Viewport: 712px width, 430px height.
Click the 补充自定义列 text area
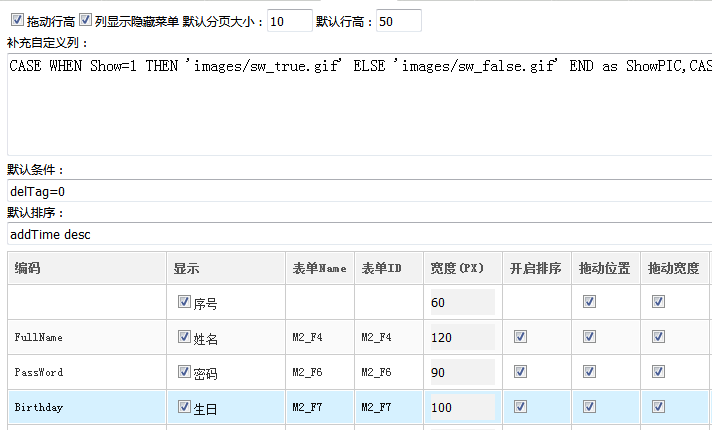point(359,105)
